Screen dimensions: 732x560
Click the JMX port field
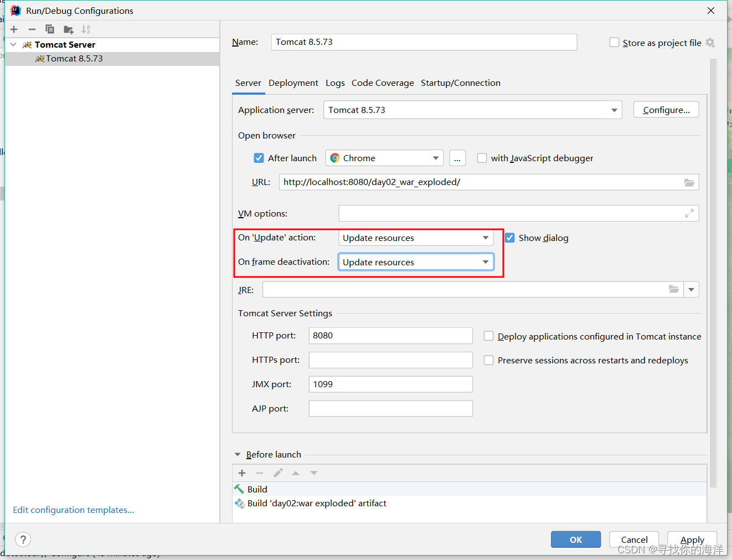[x=391, y=384]
